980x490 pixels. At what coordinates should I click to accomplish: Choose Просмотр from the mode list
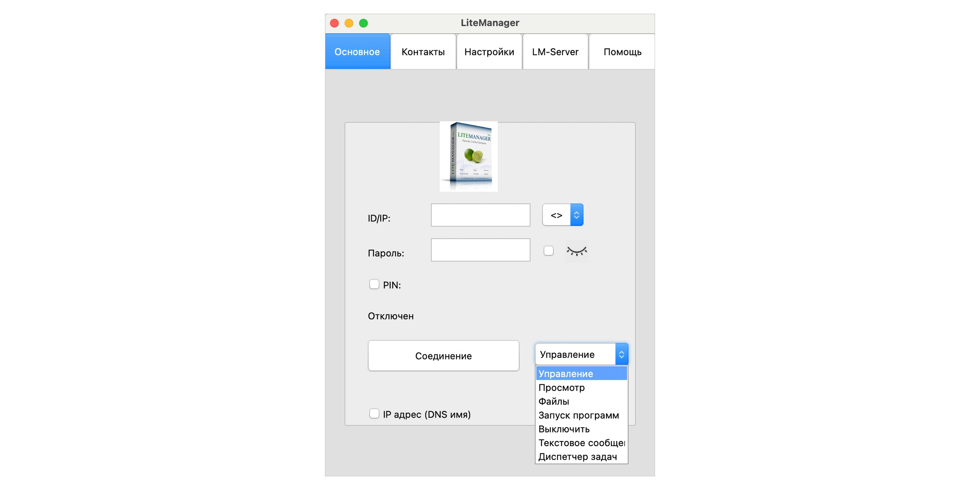(x=582, y=388)
